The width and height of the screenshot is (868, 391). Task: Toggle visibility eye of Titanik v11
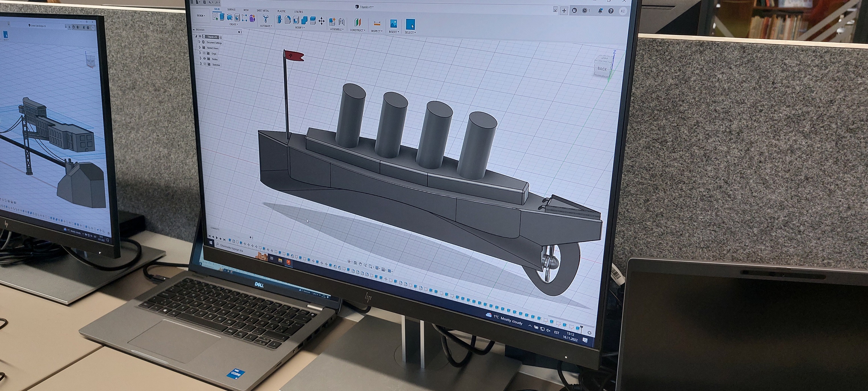pos(200,36)
